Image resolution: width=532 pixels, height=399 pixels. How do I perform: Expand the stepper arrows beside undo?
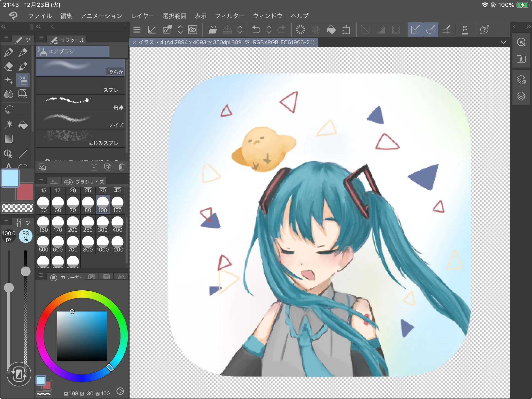[269, 30]
